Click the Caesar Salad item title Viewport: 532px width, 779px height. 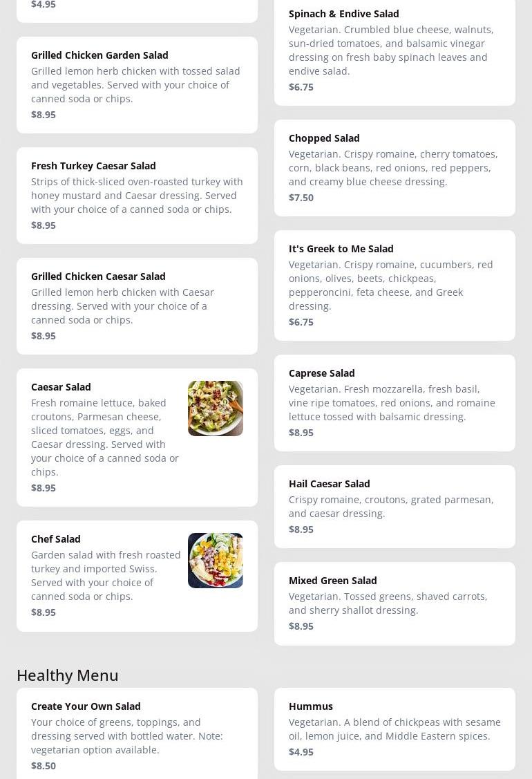click(61, 387)
